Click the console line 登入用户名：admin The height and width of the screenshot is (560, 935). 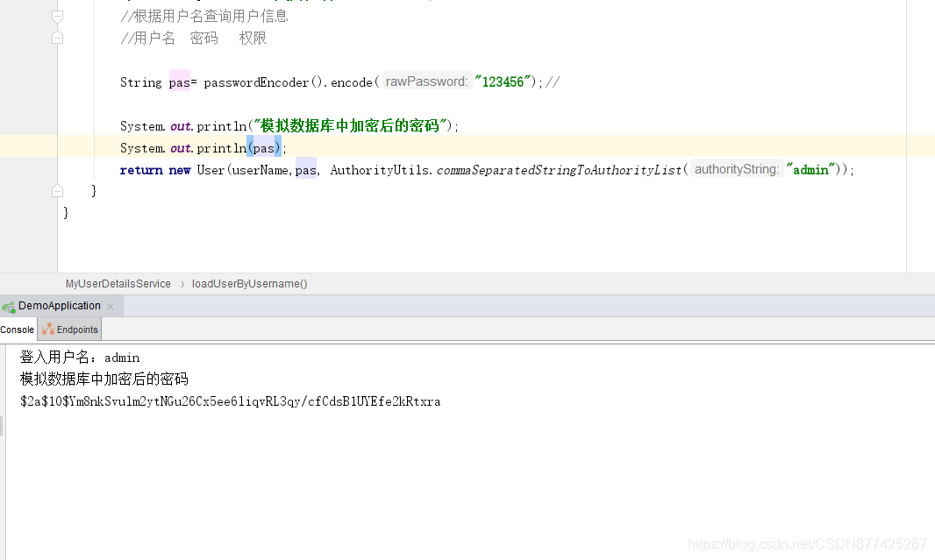tap(80, 358)
